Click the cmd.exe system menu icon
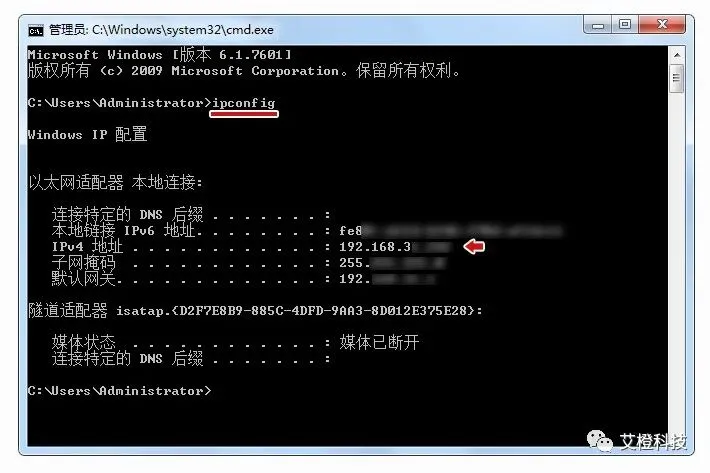Screen dimensions: 710x473 (x=36, y=31)
